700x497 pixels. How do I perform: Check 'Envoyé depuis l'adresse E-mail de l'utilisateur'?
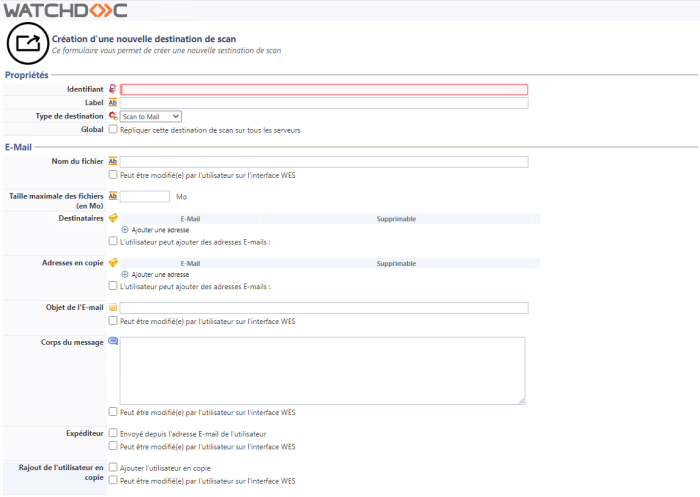113,434
